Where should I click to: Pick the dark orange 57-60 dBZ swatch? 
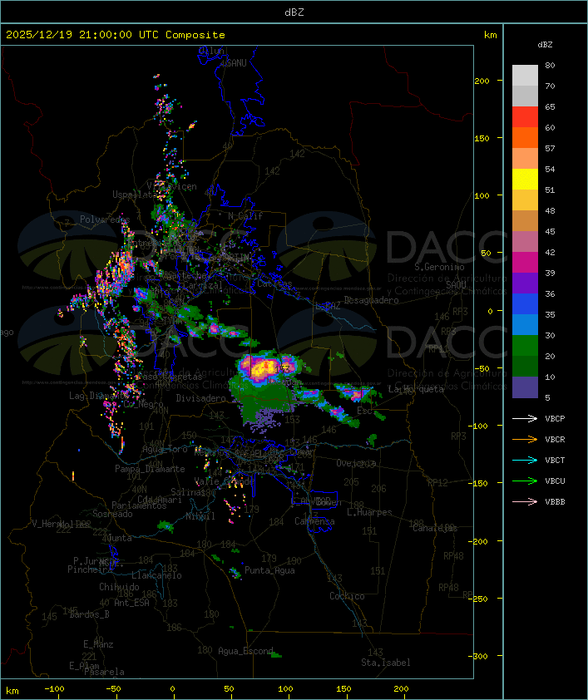pos(525,137)
